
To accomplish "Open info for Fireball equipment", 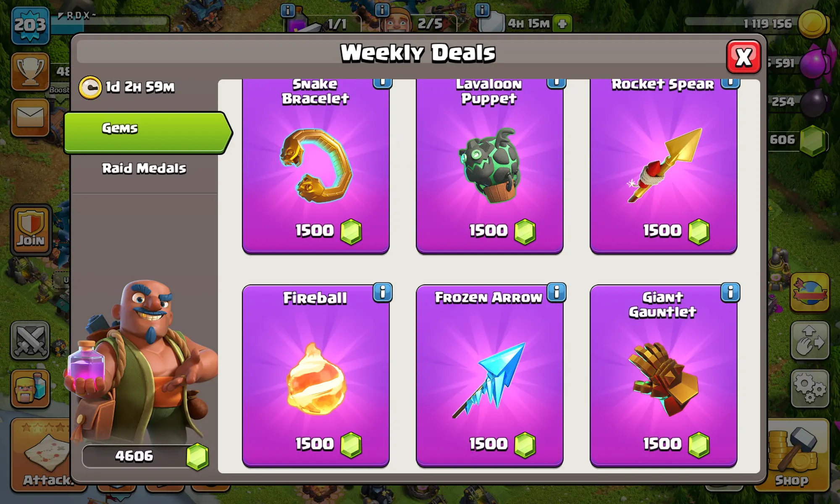I will [x=382, y=292].
